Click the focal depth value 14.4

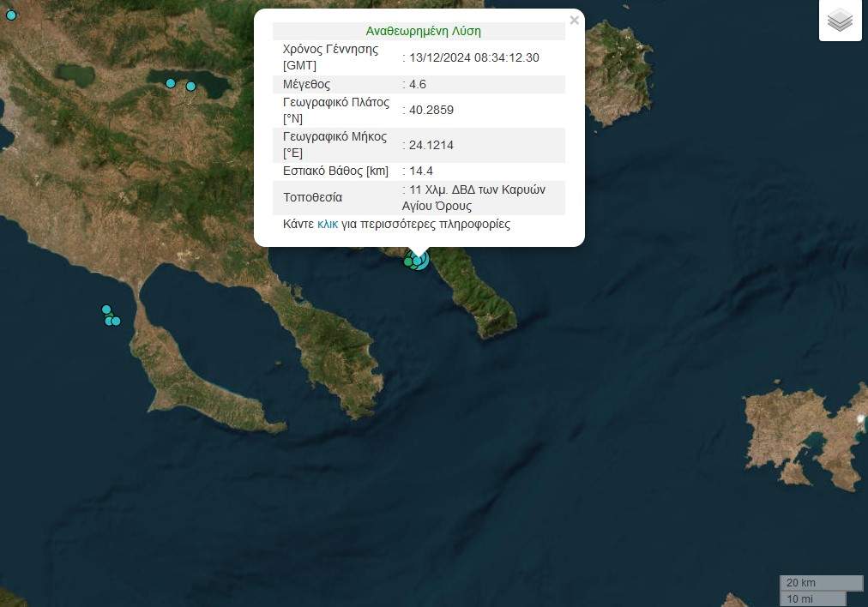pyautogui.click(x=421, y=171)
